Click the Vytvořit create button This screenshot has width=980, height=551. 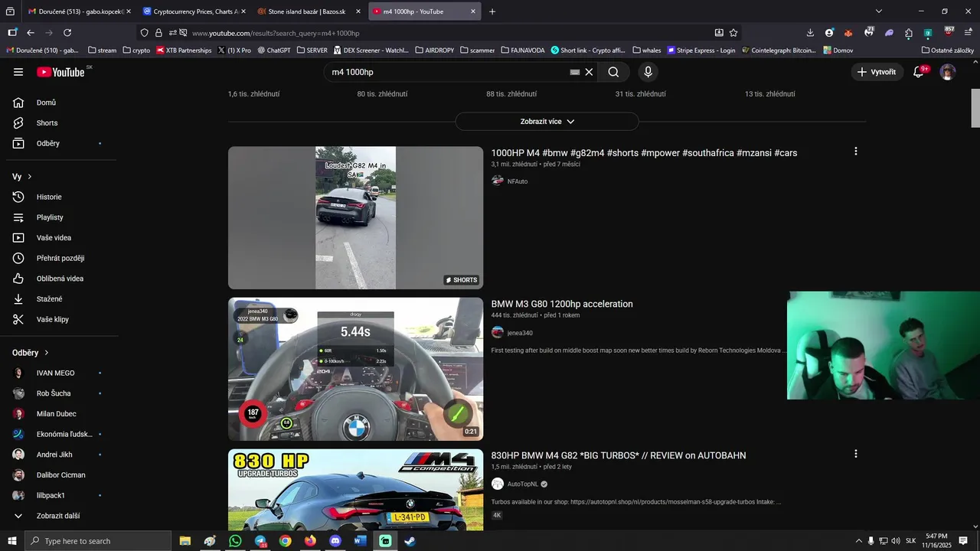pos(876,72)
